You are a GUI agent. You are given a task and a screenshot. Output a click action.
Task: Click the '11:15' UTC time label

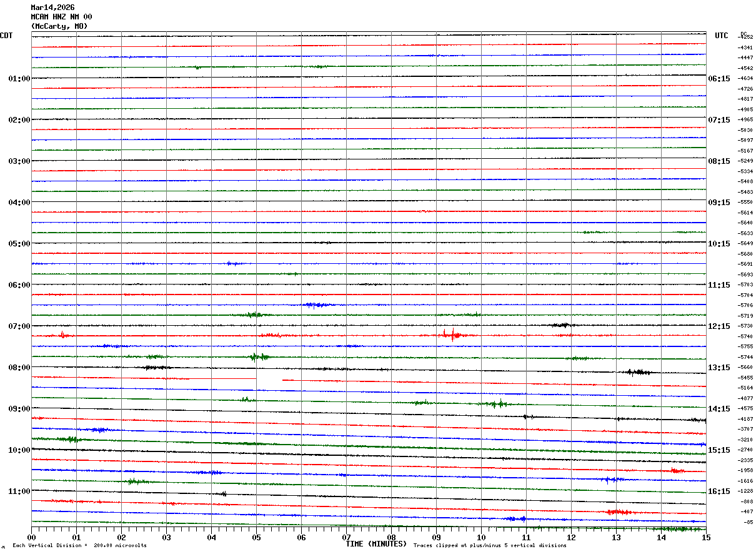(x=719, y=285)
